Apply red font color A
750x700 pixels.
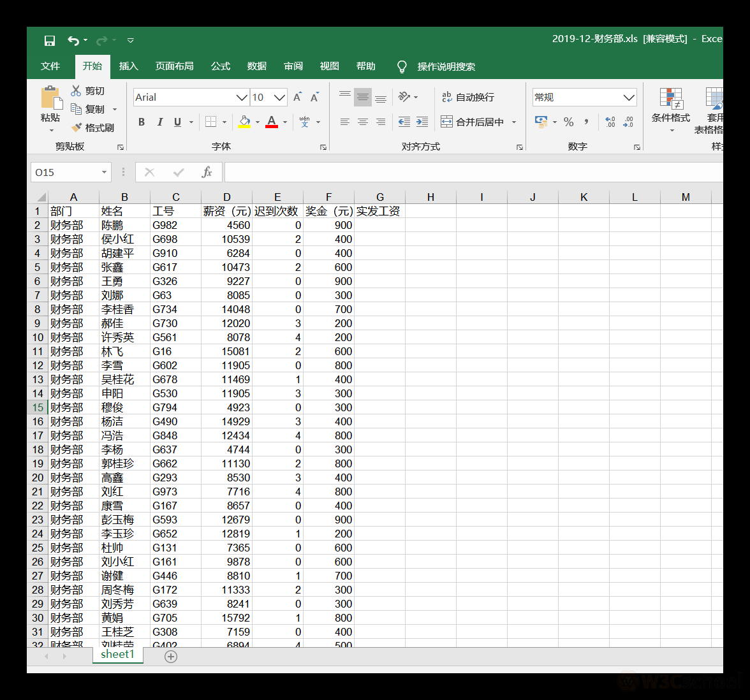272,122
